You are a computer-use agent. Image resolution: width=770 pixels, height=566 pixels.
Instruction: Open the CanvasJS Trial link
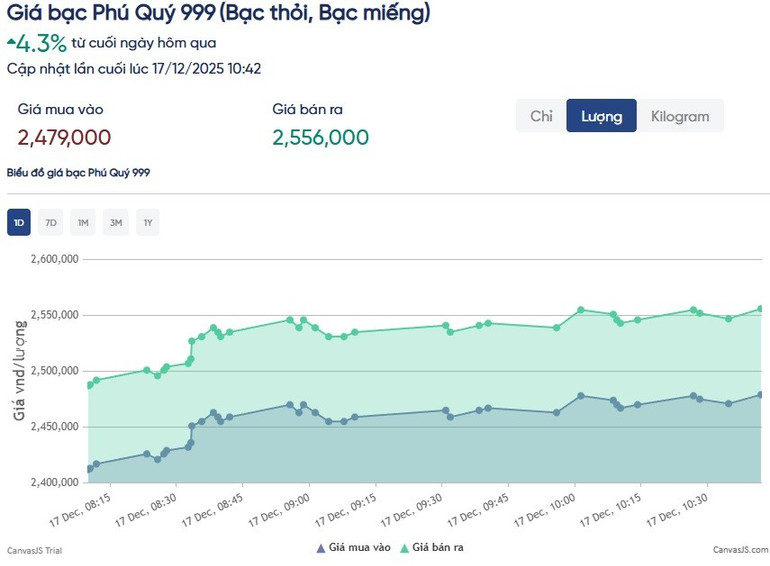point(34,551)
